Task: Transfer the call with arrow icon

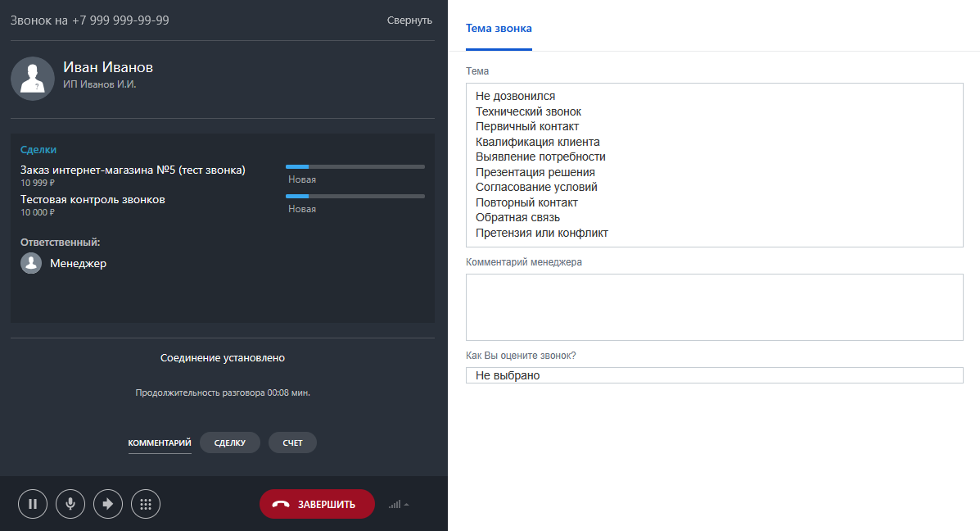Action: pyautogui.click(x=108, y=504)
